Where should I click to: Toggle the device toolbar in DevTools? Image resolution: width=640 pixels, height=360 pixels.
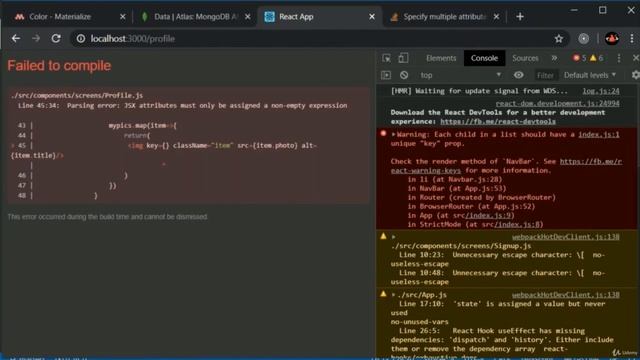coord(403,58)
